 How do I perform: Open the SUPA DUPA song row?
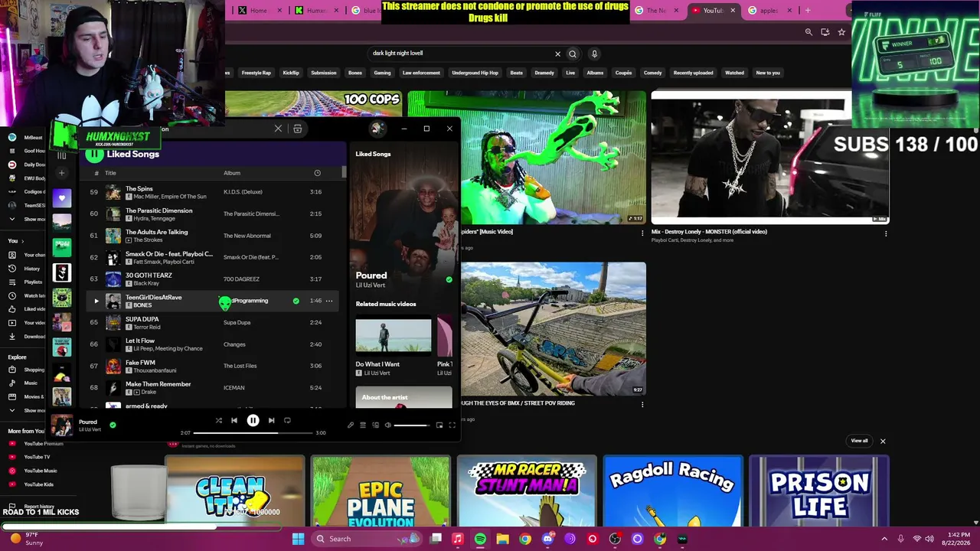pos(212,322)
